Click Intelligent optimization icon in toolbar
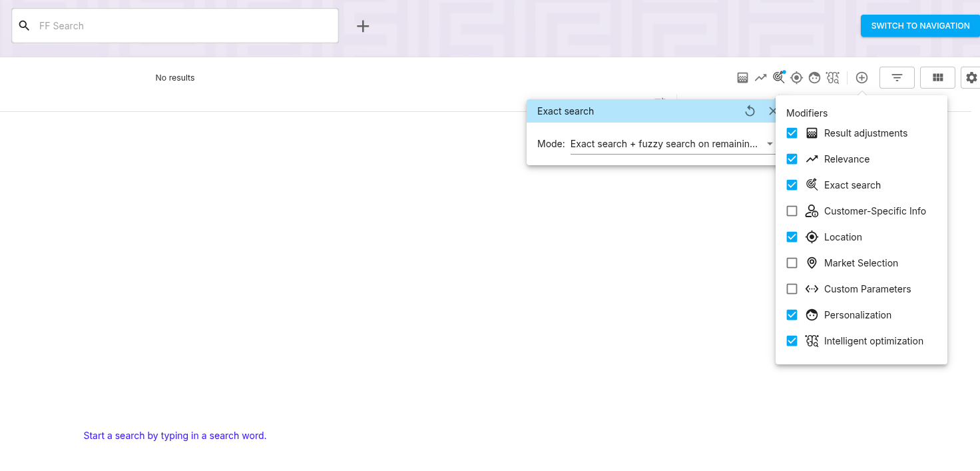Viewport: 980px width, 471px height. (x=832, y=78)
